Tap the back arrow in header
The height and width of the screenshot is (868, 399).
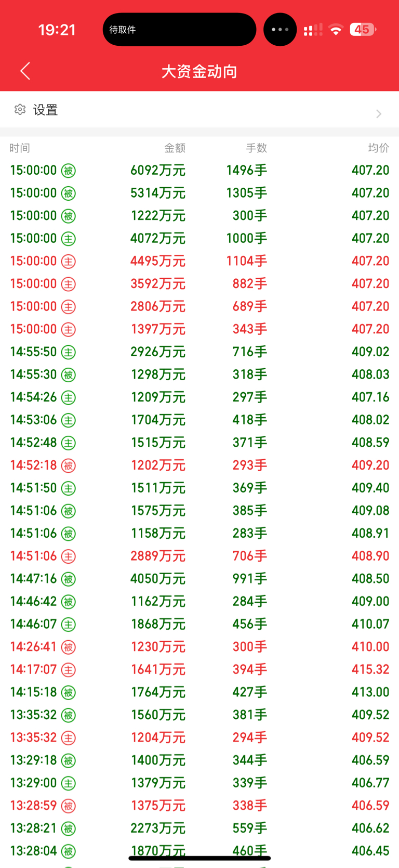pyautogui.click(x=25, y=71)
